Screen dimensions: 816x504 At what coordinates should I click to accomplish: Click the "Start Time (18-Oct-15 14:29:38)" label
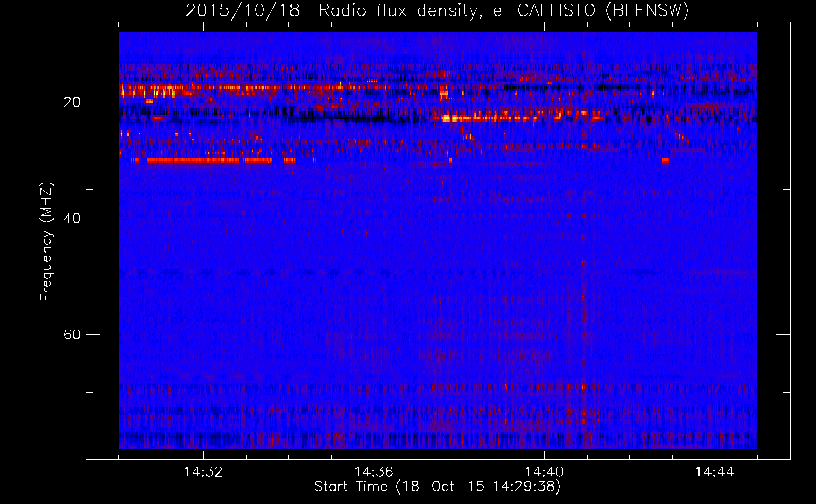(437, 487)
